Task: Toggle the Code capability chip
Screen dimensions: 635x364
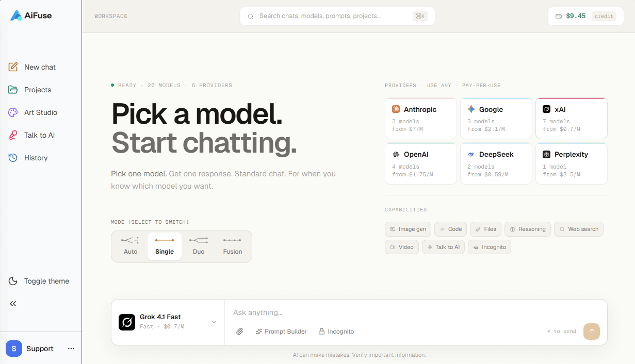Action: pyautogui.click(x=450, y=229)
